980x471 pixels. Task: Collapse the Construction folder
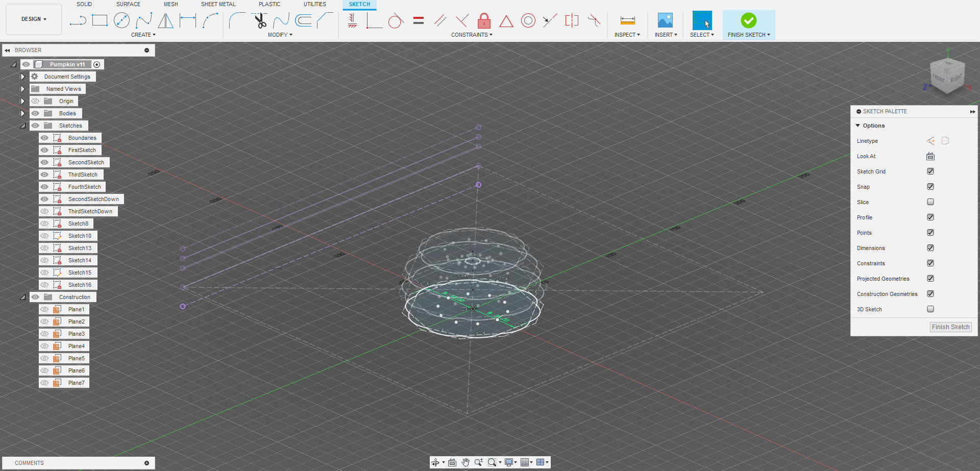coord(22,297)
